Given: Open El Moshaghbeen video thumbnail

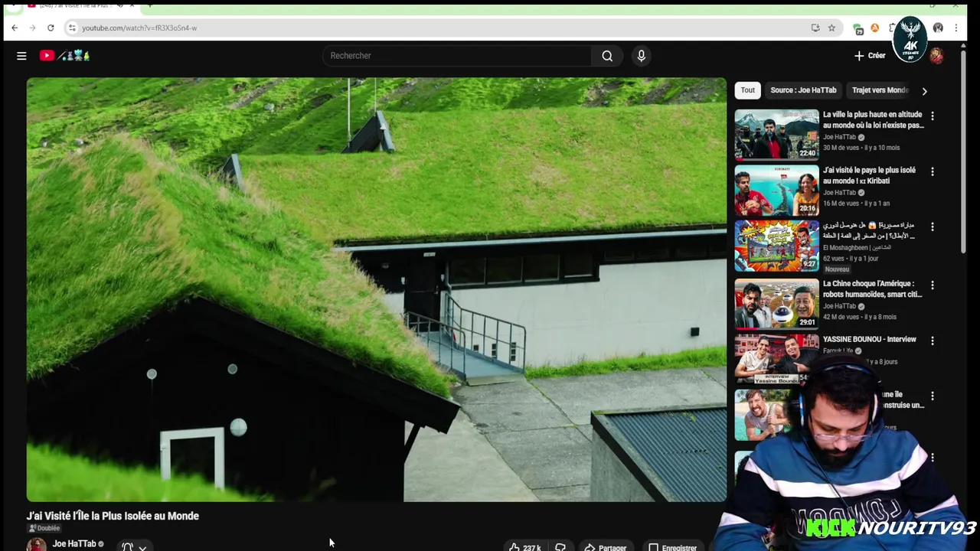Looking at the screenshot, I should tap(776, 246).
